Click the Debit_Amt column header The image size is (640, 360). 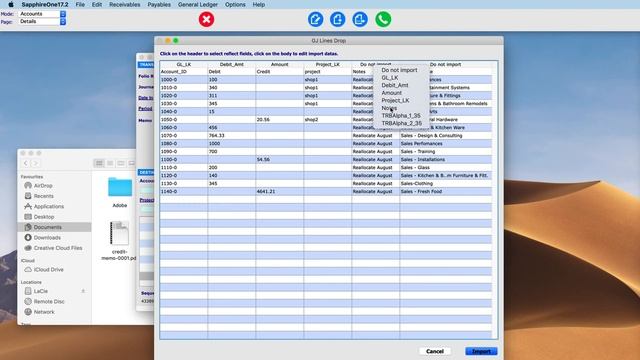coord(231,64)
